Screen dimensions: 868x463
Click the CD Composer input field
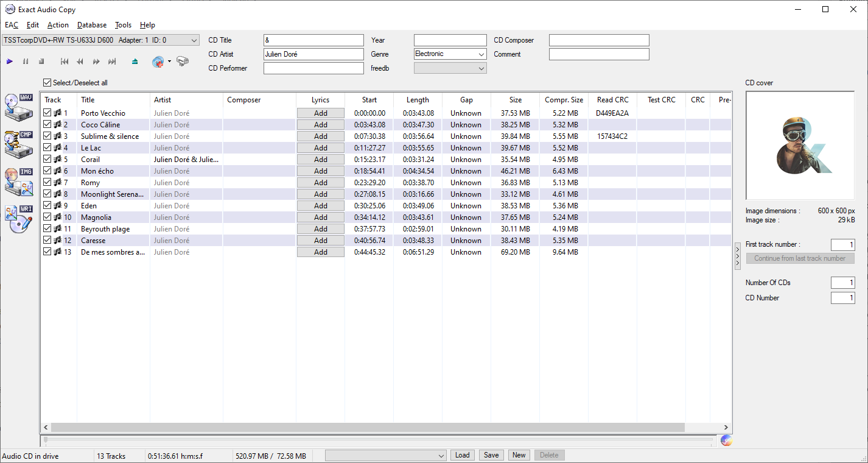point(599,40)
